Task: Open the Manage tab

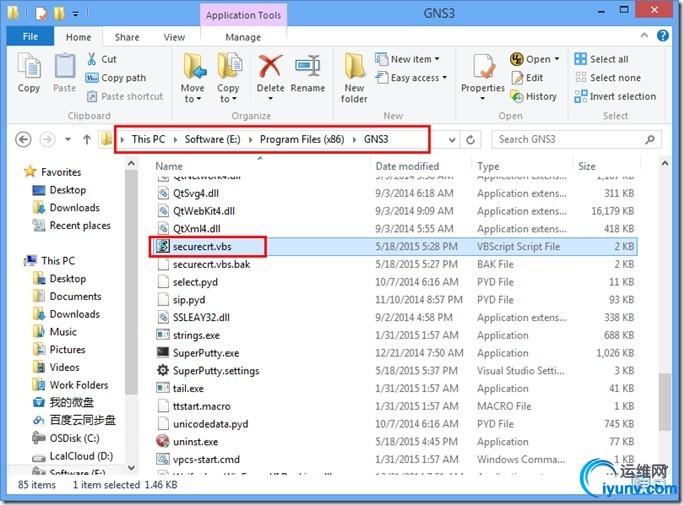Action: click(x=243, y=37)
